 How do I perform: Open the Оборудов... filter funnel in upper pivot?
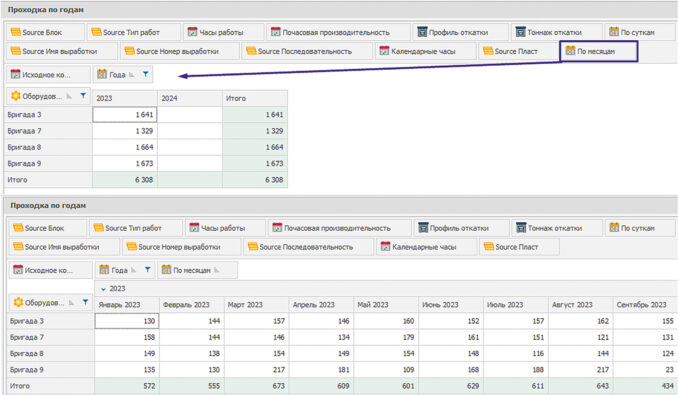83,96
